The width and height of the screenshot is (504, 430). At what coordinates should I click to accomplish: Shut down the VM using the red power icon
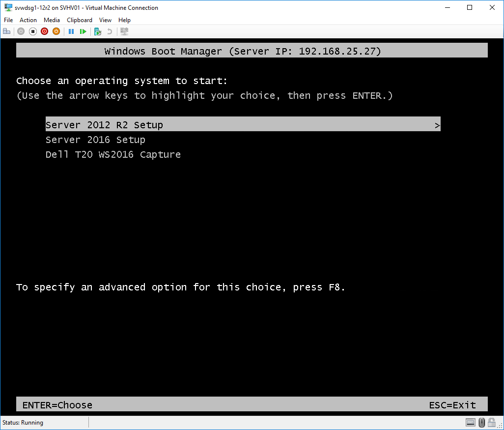coord(44,31)
